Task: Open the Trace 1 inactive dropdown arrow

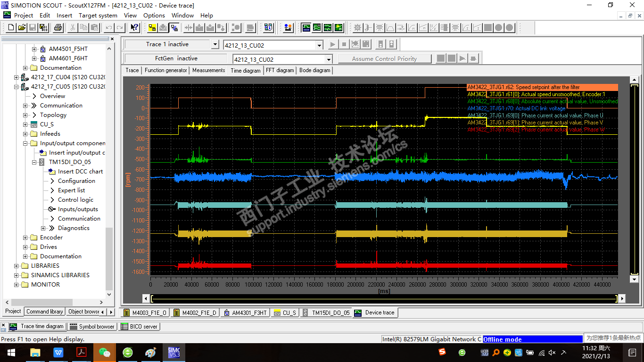Action: tap(215, 45)
